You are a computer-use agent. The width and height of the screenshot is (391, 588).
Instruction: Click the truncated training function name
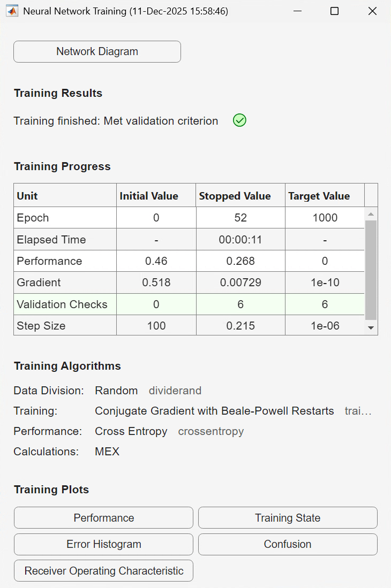358,411
